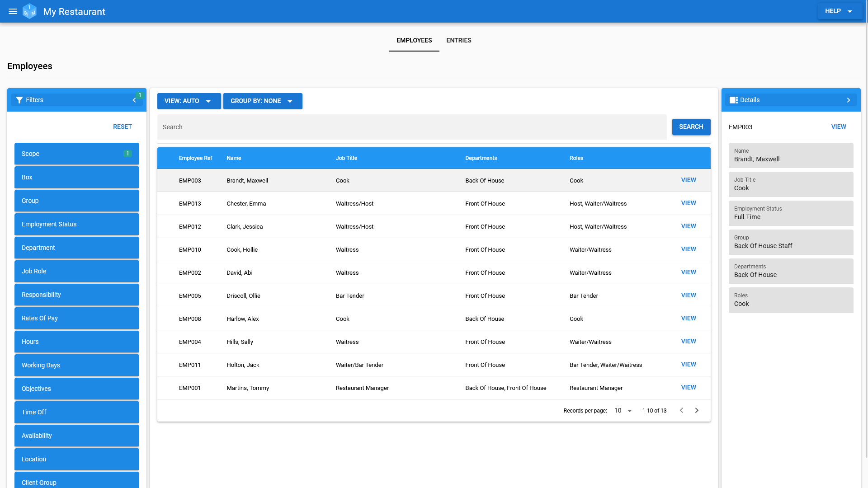The width and height of the screenshot is (868, 488).
Task: Select the Restaurant Manager job title cell
Action: 362,388
